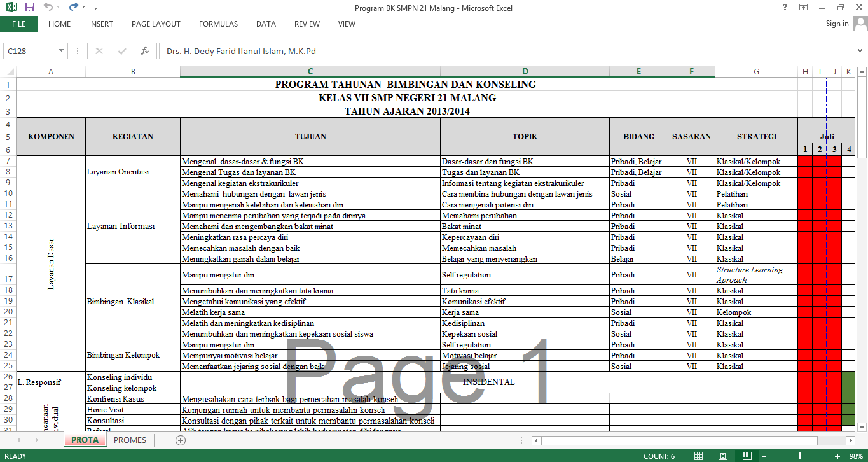Select column C header
Viewport: 868px width, 462px height.
click(x=310, y=72)
